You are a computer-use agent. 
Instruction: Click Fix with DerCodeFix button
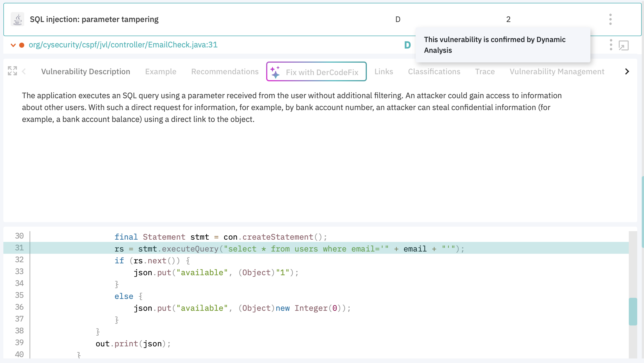point(316,71)
